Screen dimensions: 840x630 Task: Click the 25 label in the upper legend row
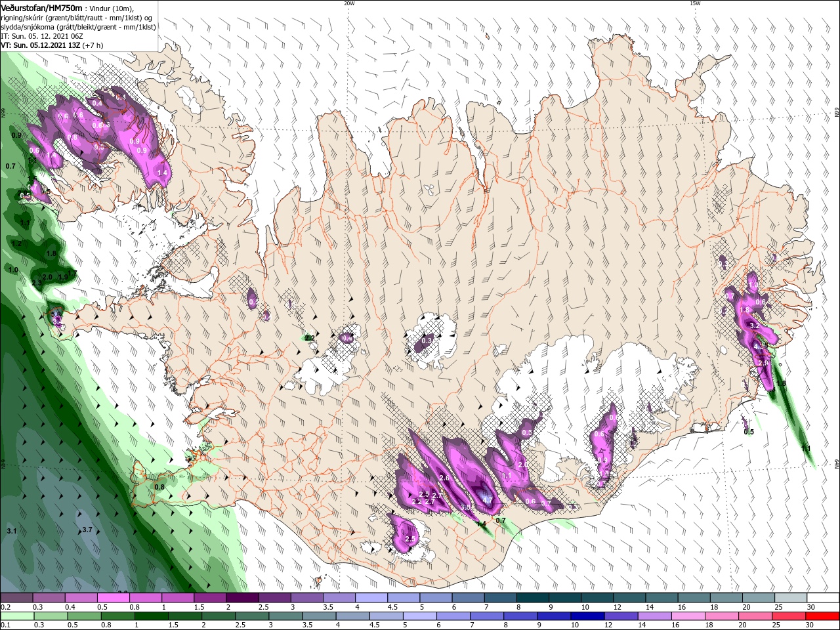point(778,607)
